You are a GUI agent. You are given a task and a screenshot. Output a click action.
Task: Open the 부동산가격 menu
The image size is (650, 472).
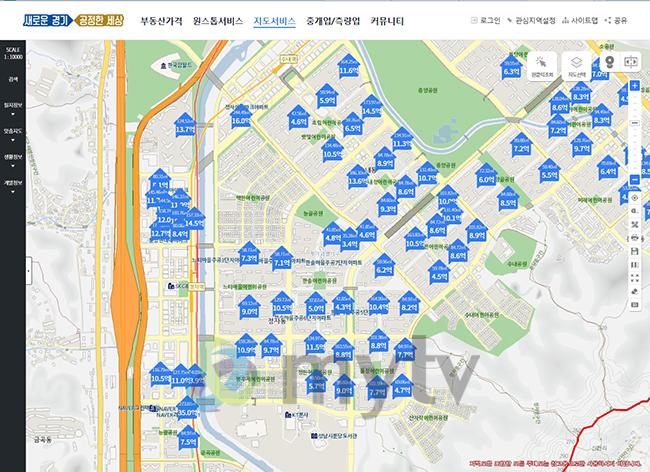point(162,19)
